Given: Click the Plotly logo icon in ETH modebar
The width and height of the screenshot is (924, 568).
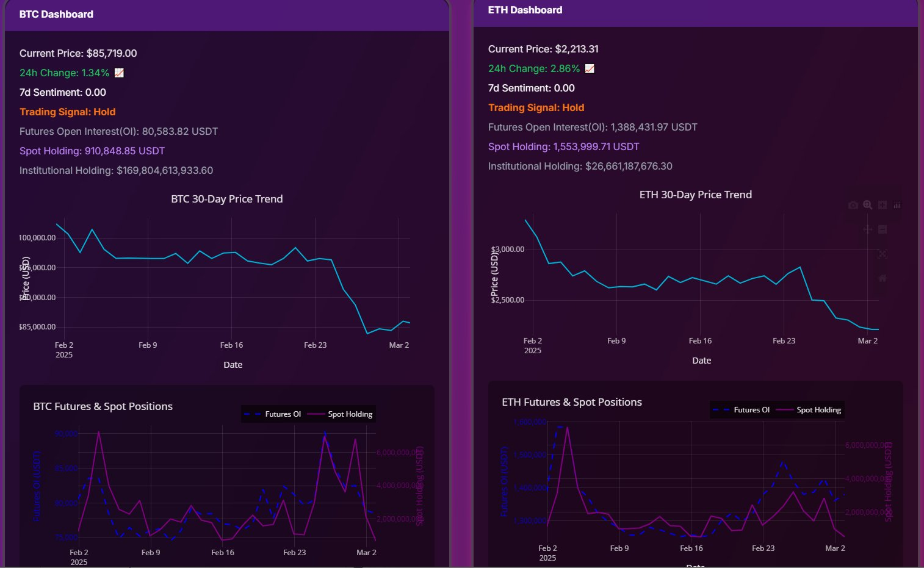Looking at the screenshot, I should point(897,206).
